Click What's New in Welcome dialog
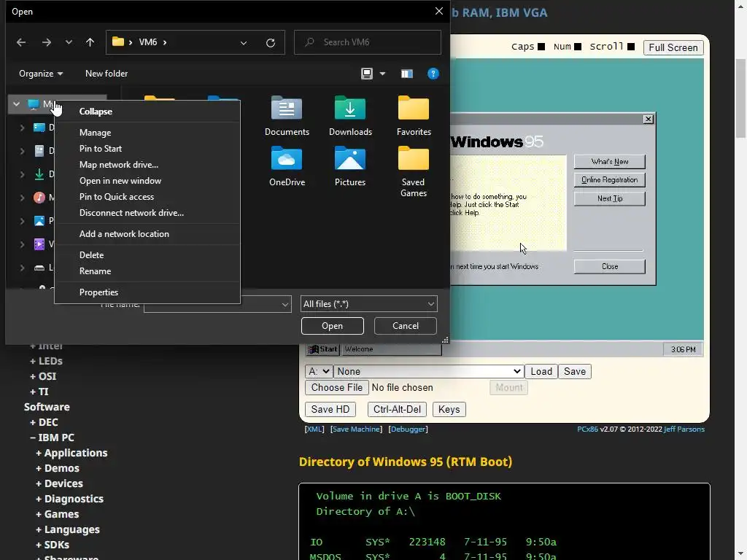Viewport: 747px width, 560px height. (x=609, y=162)
